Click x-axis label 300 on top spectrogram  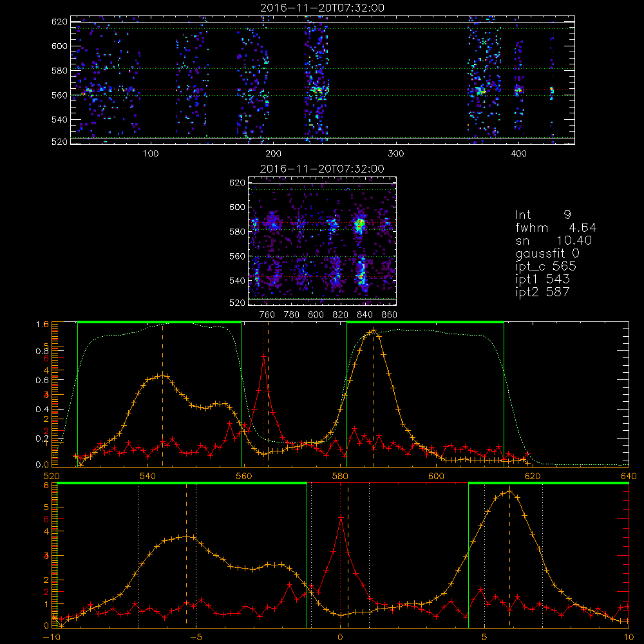point(396,154)
